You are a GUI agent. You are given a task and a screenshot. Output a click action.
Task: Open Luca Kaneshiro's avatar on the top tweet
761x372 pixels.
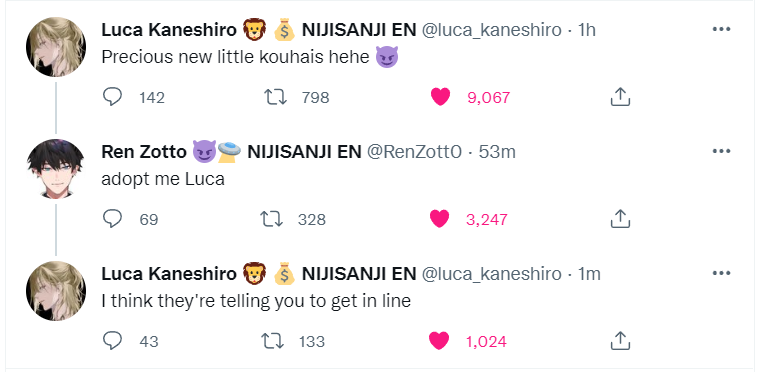[x=56, y=47]
